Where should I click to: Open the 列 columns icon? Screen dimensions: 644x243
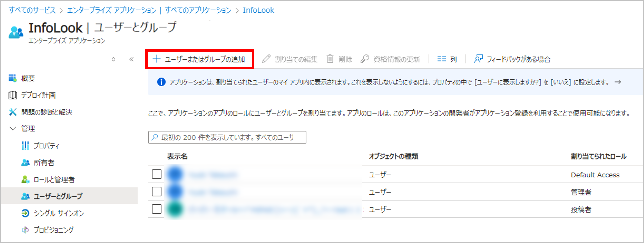pos(442,59)
